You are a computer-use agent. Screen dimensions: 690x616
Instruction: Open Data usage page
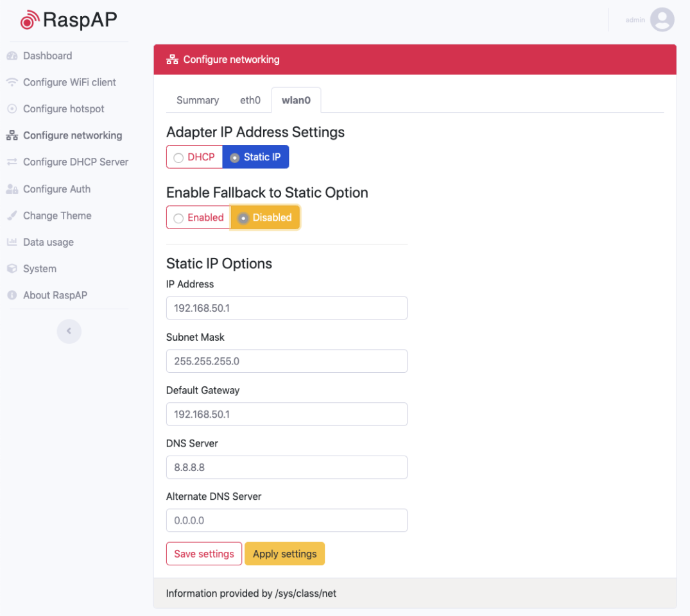pos(48,242)
